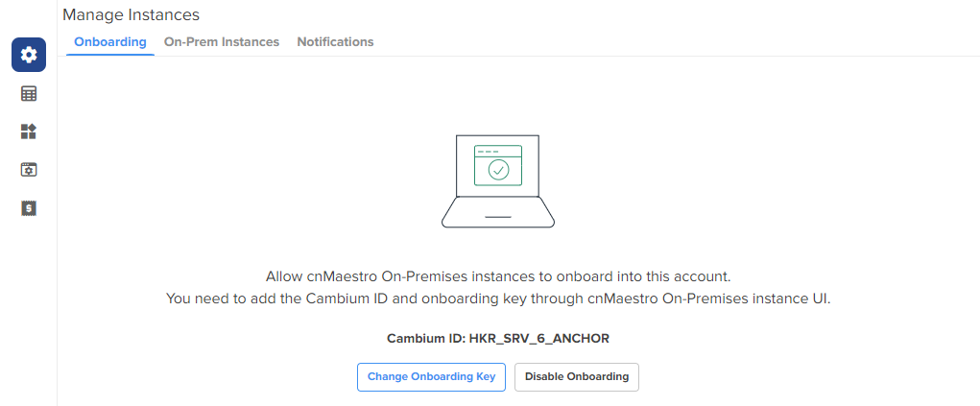Screen dimensions: 980x406
Task: Open the settings gear in the sidebar
Action: (29, 55)
